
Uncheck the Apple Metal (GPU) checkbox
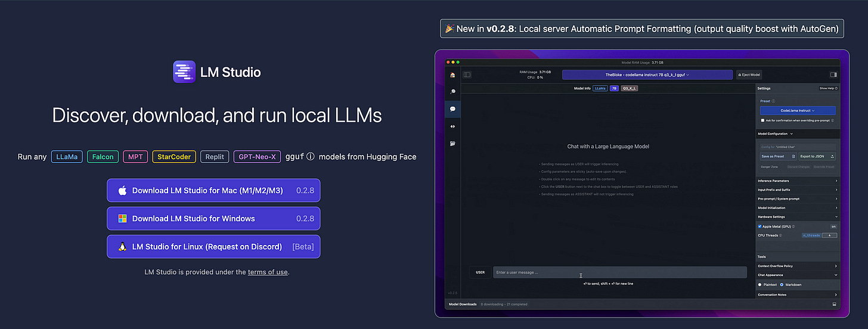[x=759, y=226]
